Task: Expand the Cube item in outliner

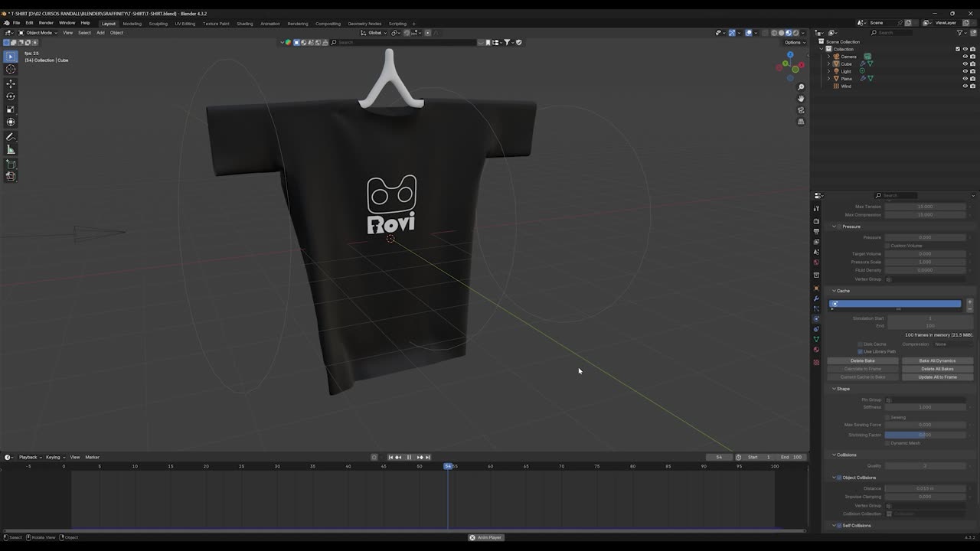Action: click(x=828, y=64)
